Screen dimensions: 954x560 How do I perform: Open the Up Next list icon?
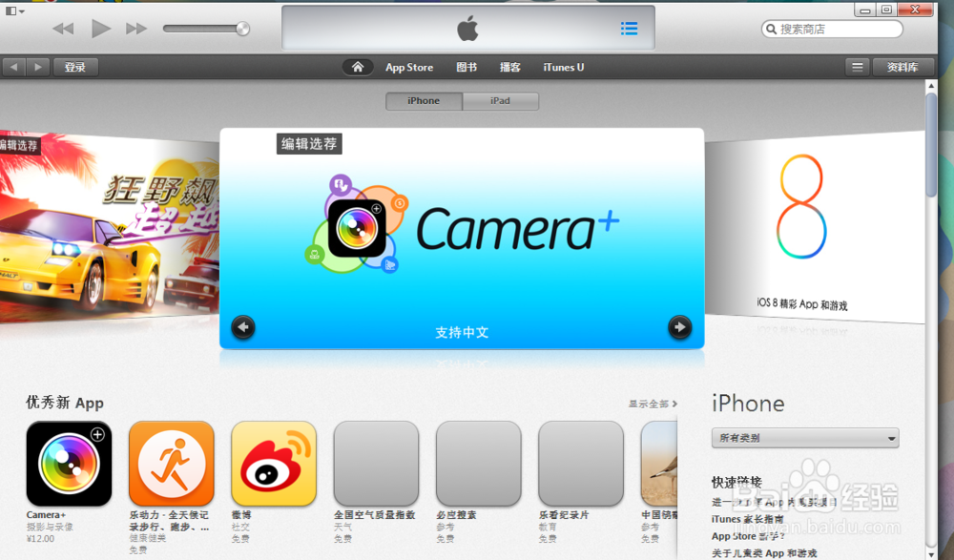pyautogui.click(x=629, y=28)
